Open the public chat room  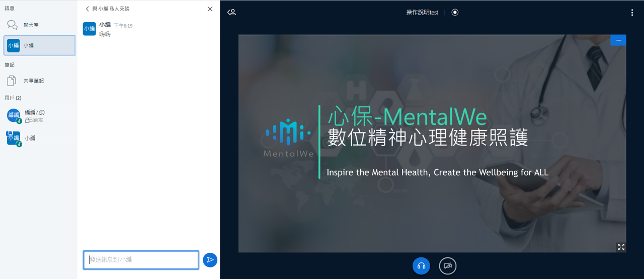pos(39,25)
